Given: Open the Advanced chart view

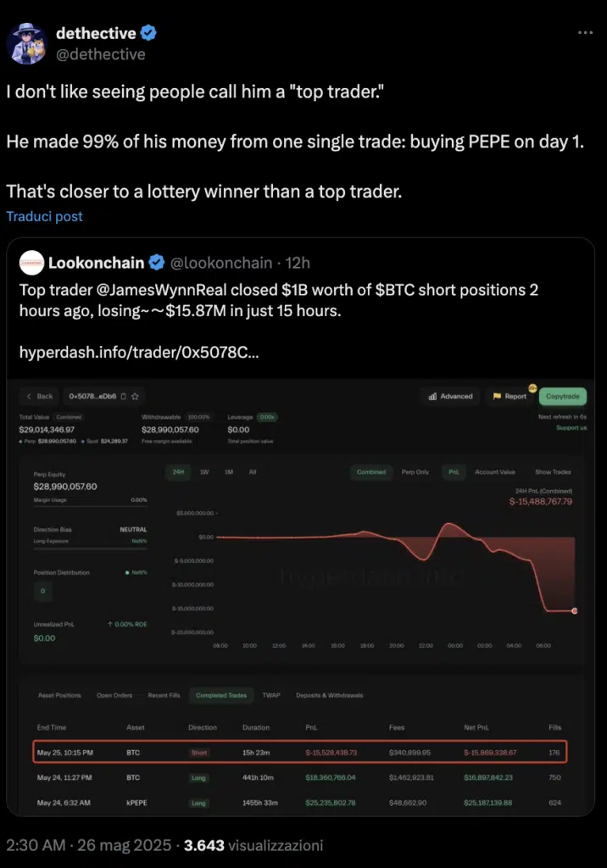Looking at the screenshot, I should click(x=451, y=397).
